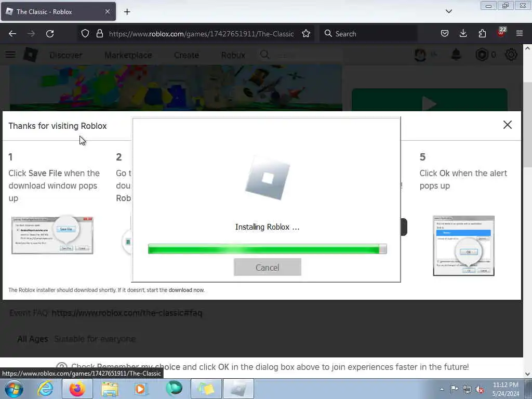Close The Classic - Roblox tab
This screenshot has height=399, width=532.
click(x=107, y=11)
